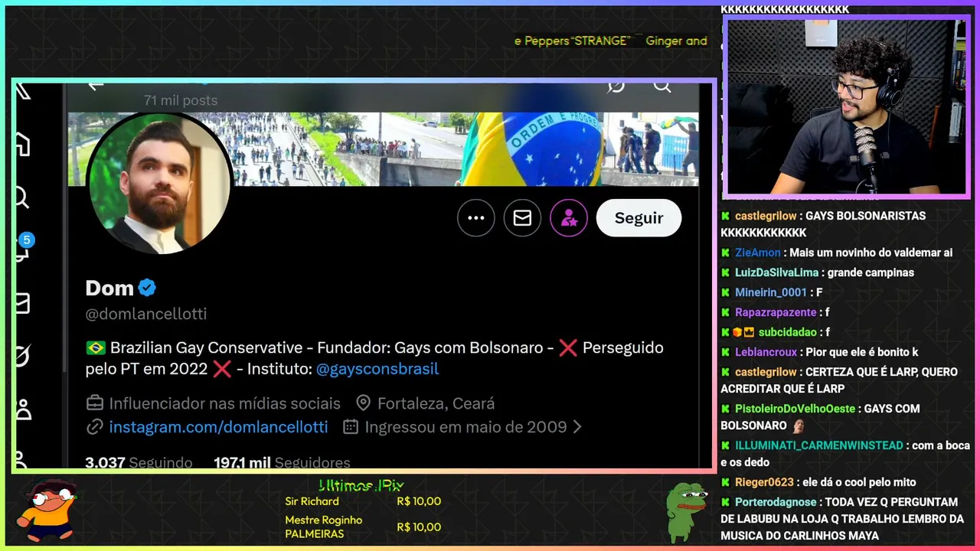The width and height of the screenshot is (980, 551).
Task: Click the Sir Richard Pix donation entry
Action: point(363,501)
